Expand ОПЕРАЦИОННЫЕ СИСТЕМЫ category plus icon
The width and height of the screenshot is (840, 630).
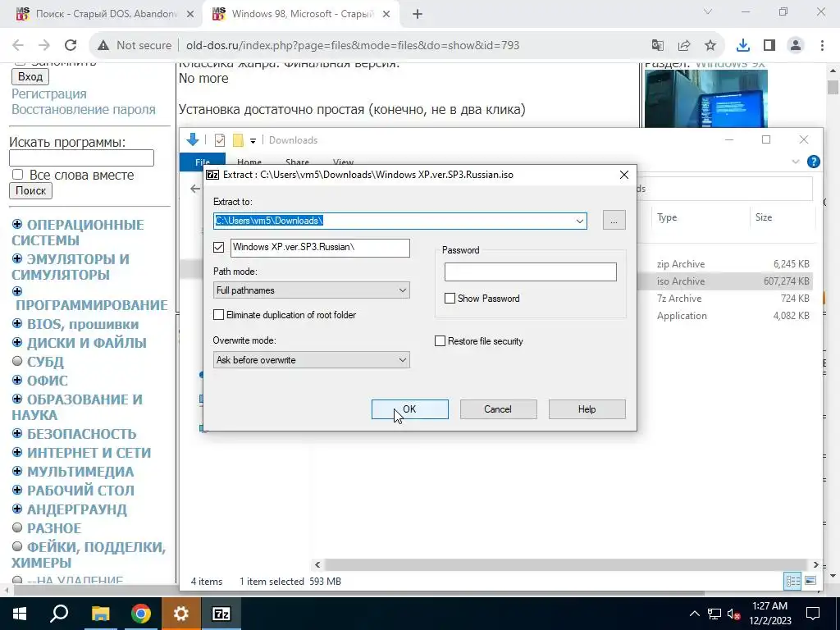[x=17, y=224]
